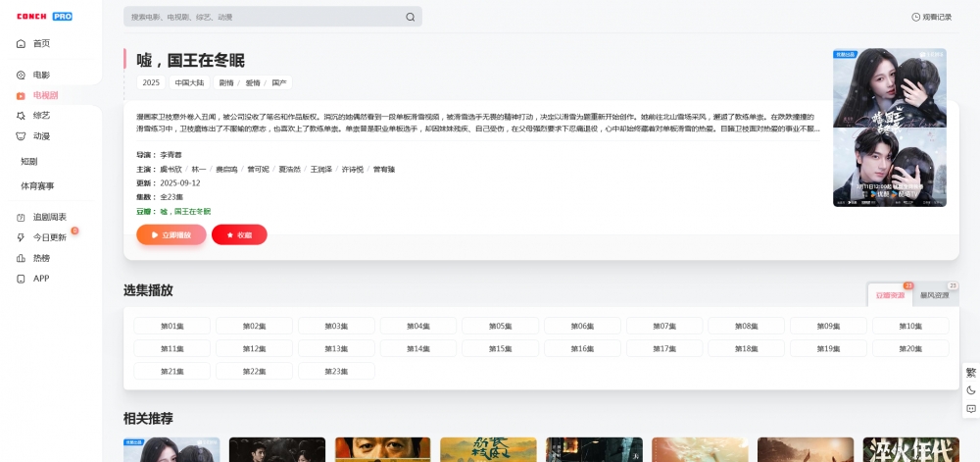The width and height of the screenshot is (980, 462).
Task: Play episode 第23集
Action: (336, 371)
